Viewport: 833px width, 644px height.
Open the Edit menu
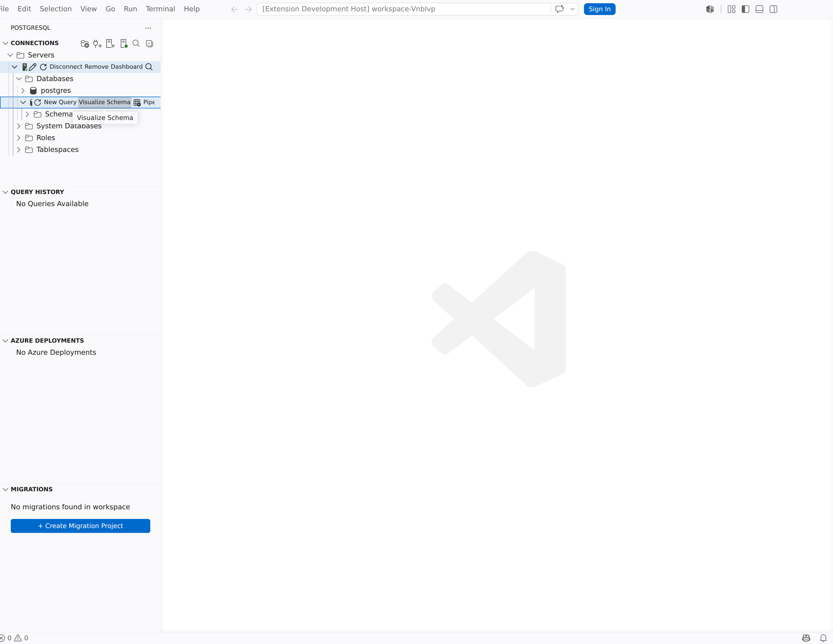pos(24,9)
